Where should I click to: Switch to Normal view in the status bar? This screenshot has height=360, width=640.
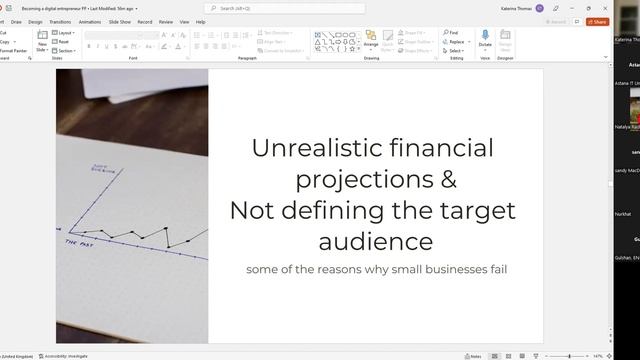[494, 356]
